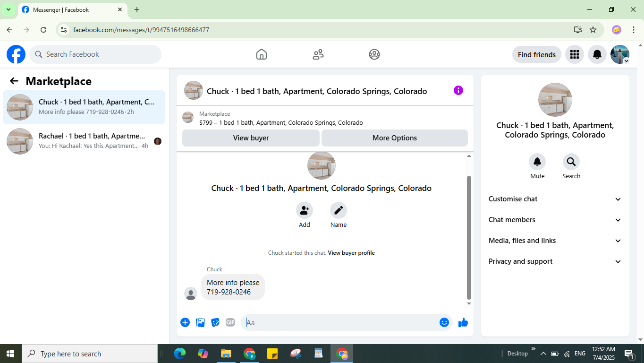Viewport: 644px width, 363px height.
Task: Open File Explorer from taskbar
Action: click(226, 354)
